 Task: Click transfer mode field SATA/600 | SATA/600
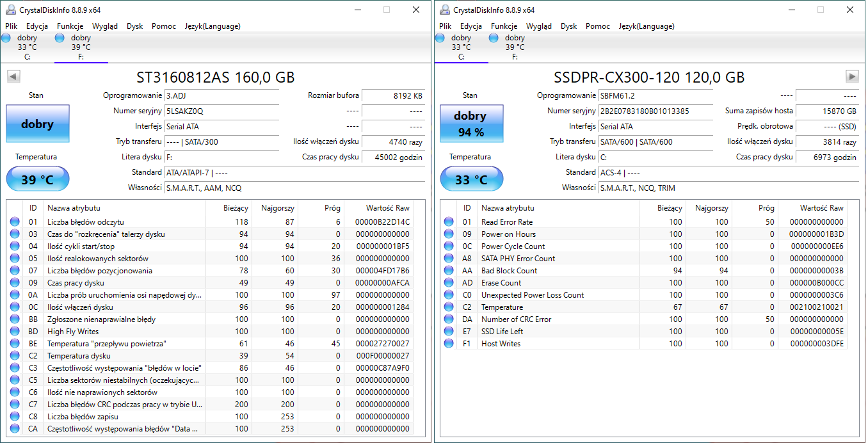(x=655, y=141)
